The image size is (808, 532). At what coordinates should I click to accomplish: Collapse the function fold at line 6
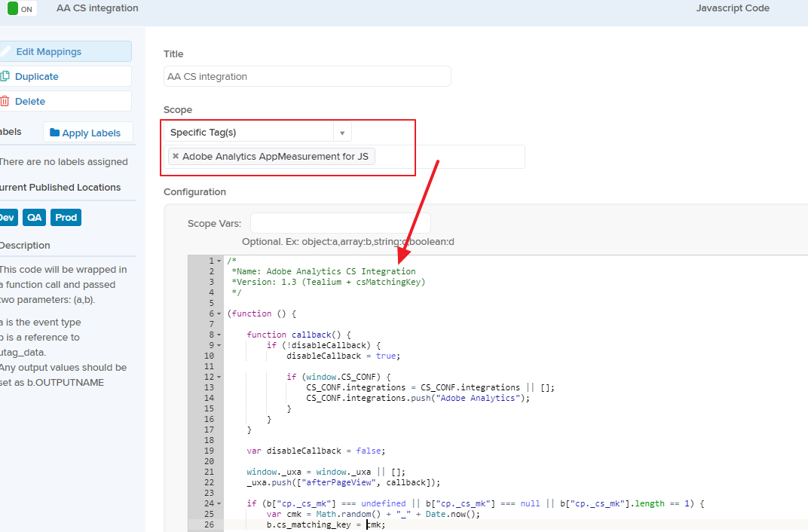219,313
